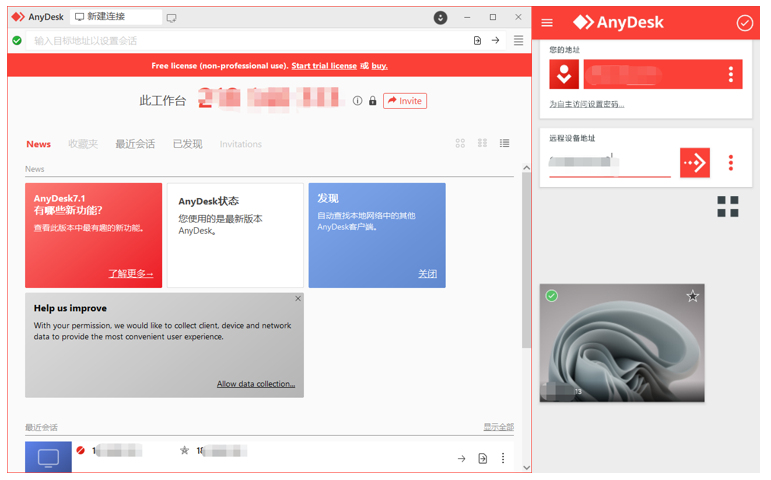Click Allow data collection link
Screen dimensions: 771x480
(x=256, y=384)
